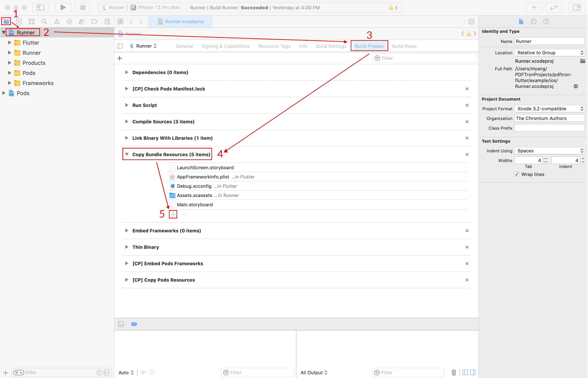Viewport: 588px width, 378px height.
Task: Switch to the Build Settings tab
Action: (331, 46)
